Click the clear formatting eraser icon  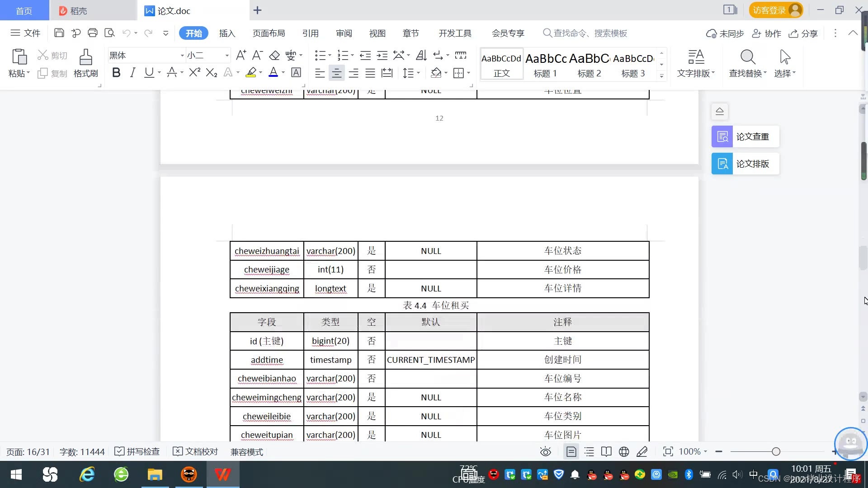[274, 56]
